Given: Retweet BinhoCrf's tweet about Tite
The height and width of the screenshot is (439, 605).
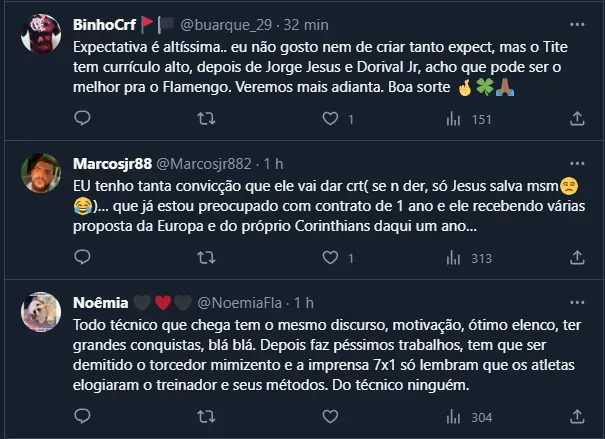Looking at the screenshot, I should click(207, 120).
